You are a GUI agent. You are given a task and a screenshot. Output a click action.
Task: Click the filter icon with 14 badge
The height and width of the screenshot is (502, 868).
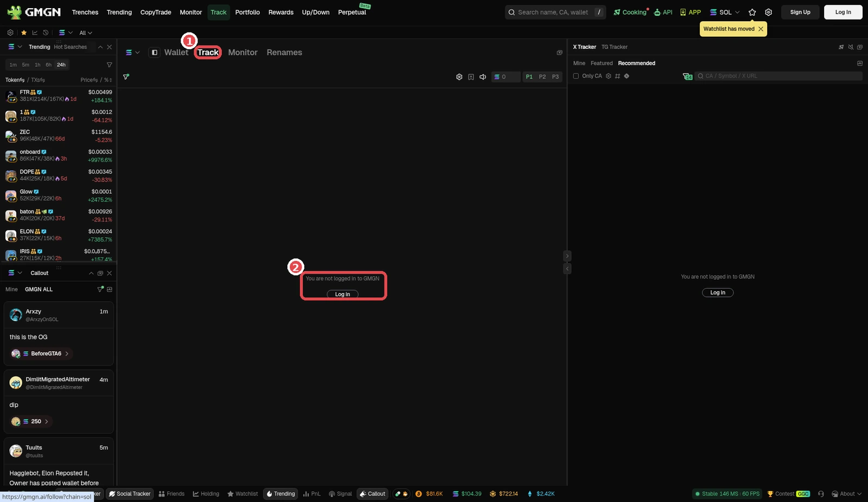point(687,76)
